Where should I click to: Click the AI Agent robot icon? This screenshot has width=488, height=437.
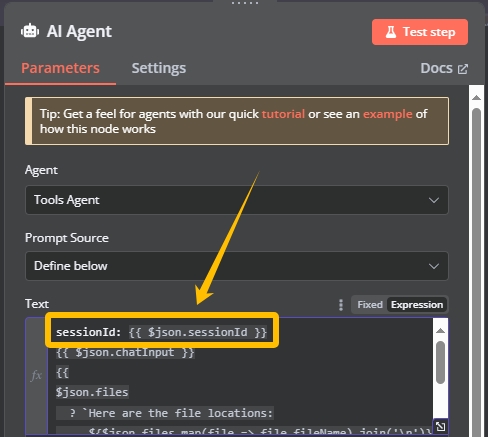(x=30, y=31)
